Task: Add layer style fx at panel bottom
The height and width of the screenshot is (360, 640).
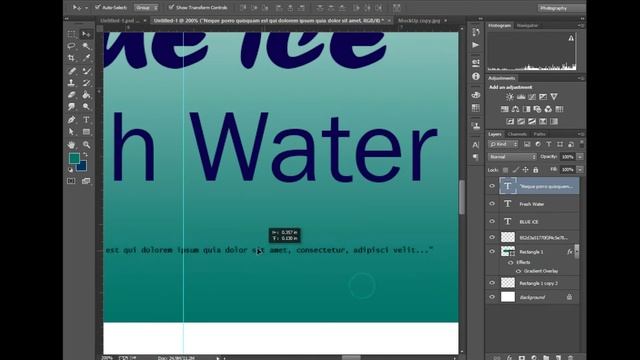Action: [509, 358]
